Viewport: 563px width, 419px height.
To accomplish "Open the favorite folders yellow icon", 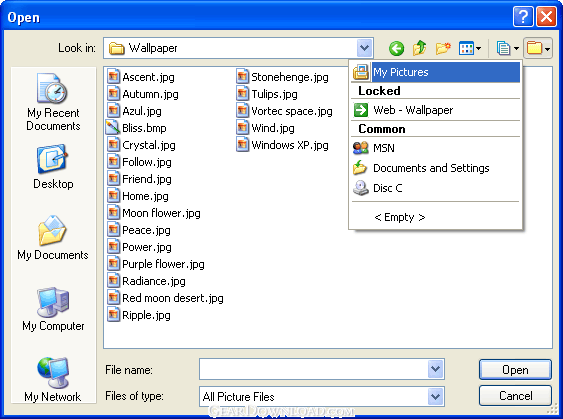I will coord(538,48).
